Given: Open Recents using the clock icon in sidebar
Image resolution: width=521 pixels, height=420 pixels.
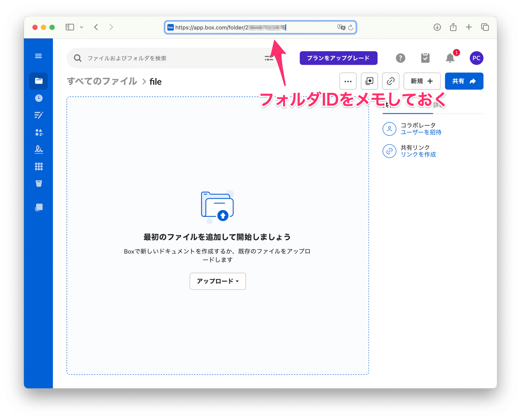Looking at the screenshot, I should tap(38, 98).
